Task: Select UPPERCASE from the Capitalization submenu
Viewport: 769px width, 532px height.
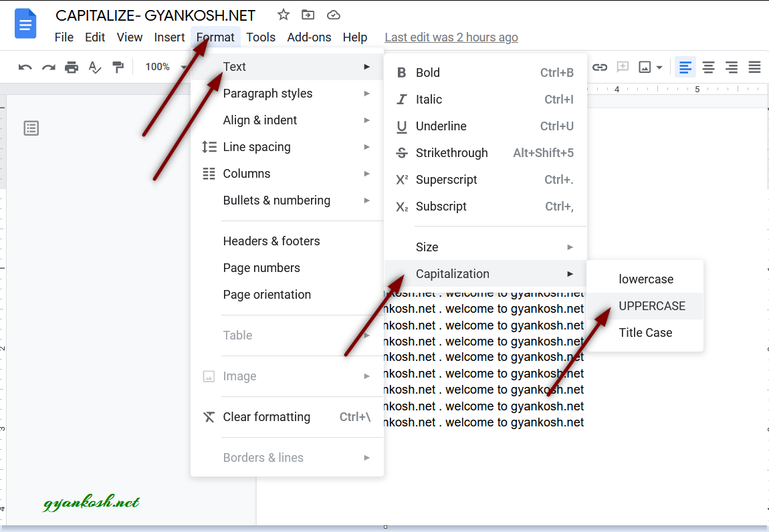Action: (x=652, y=306)
